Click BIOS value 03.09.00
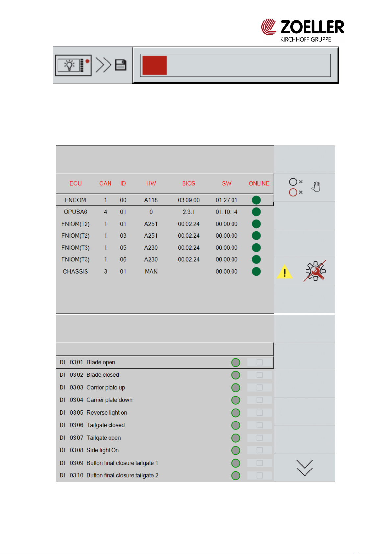392x554 pixels. 189,200
